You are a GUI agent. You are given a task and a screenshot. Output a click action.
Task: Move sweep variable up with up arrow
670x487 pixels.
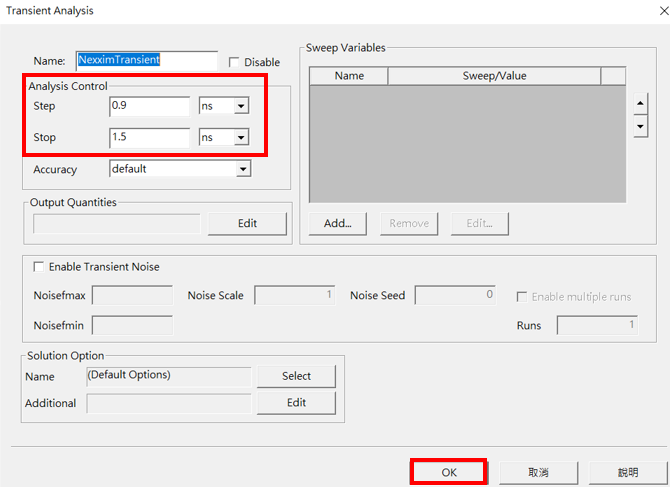point(640,103)
